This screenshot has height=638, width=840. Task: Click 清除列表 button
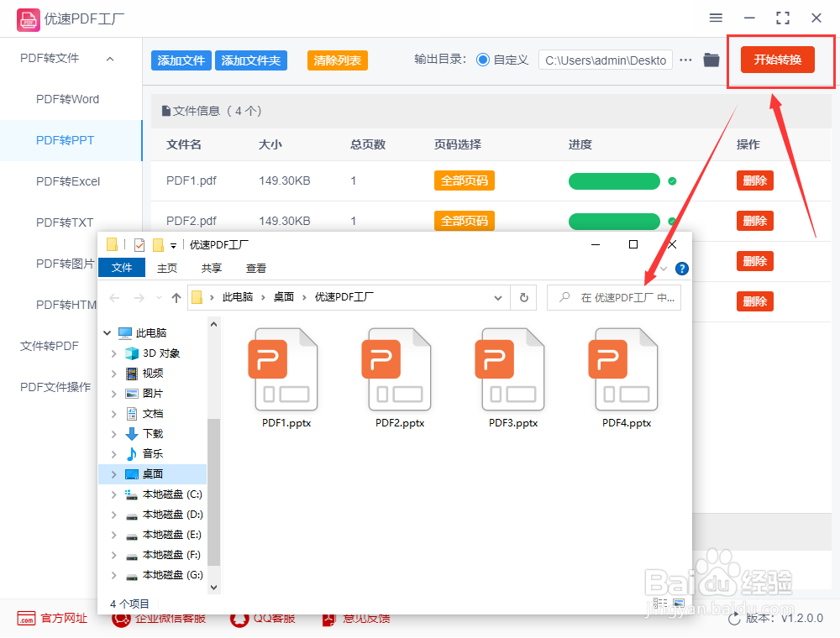coord(337,60)
